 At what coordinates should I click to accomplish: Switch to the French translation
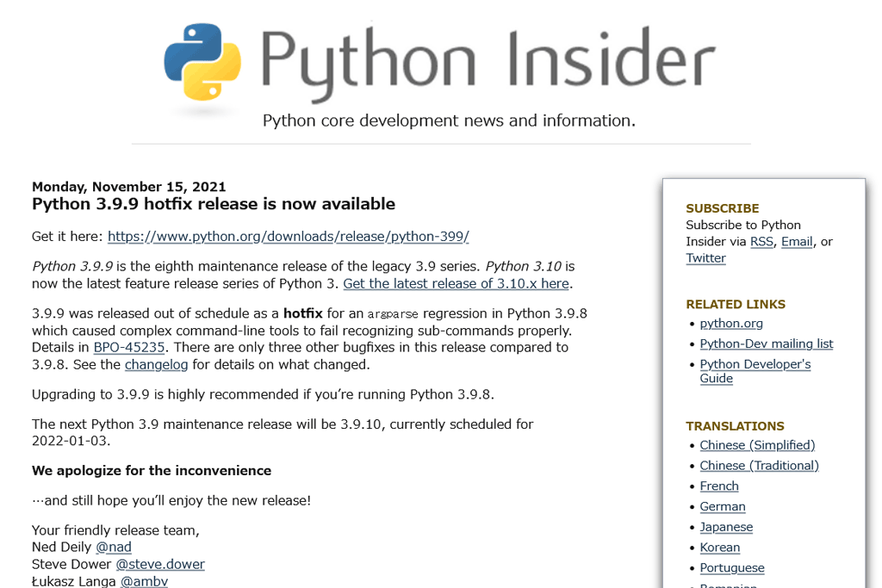pos(718,486)
